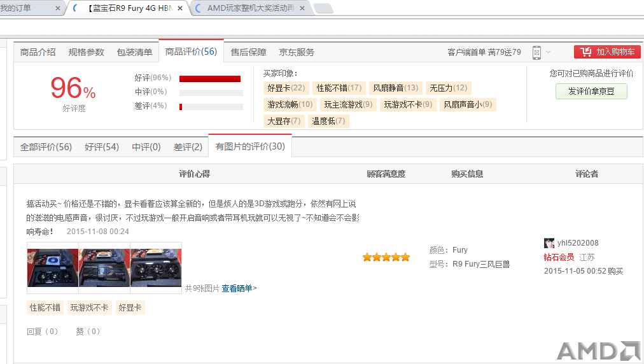This screenshot has height=364, width=644.
Task: Click the 无压力(12) impression tag
Action: 449,88
